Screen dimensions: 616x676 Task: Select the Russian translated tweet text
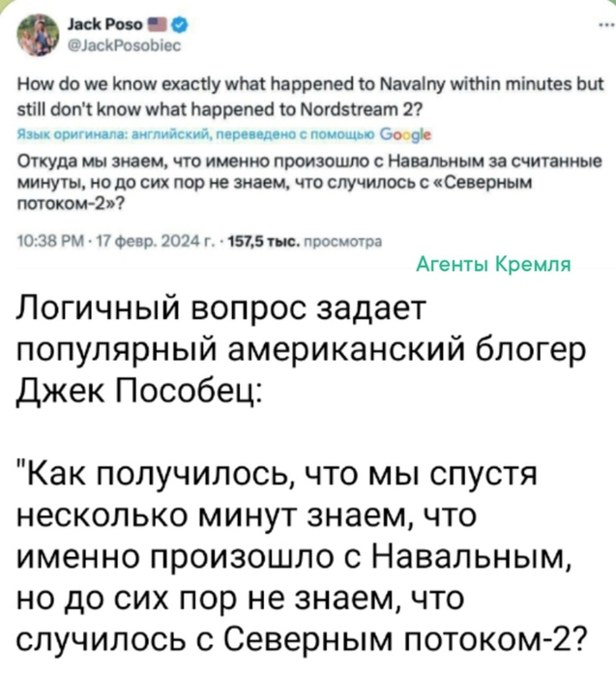point(309,183)
